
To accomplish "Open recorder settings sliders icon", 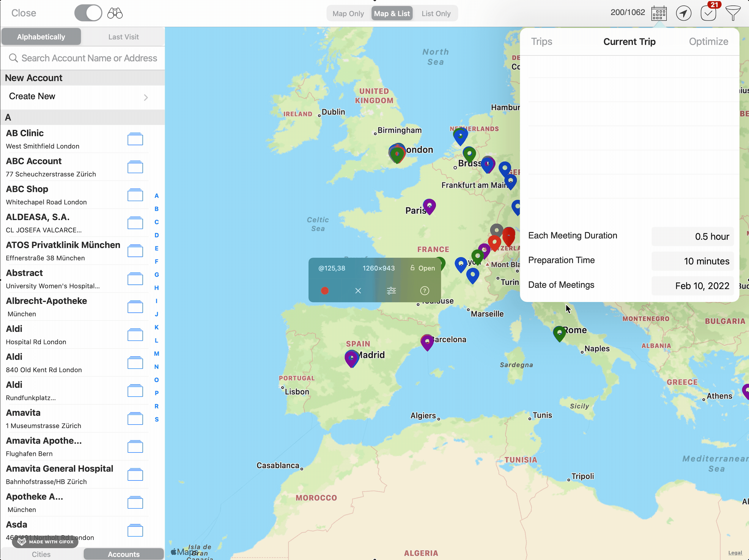I will 391,291.
